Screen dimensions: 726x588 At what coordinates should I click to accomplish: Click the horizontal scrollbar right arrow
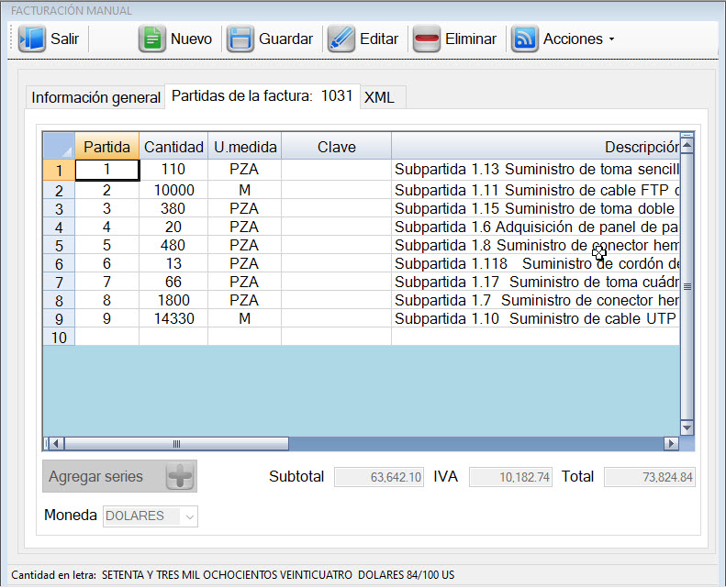coord(671,444)
